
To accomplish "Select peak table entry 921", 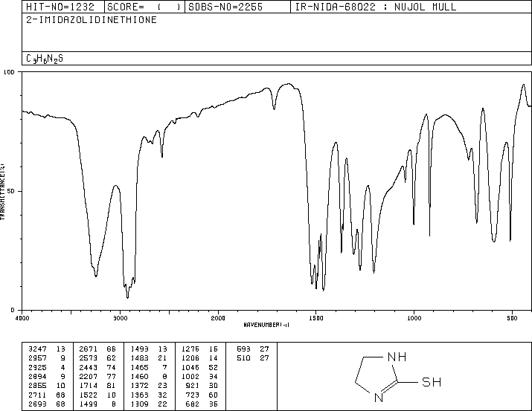I will pos(193,386).
